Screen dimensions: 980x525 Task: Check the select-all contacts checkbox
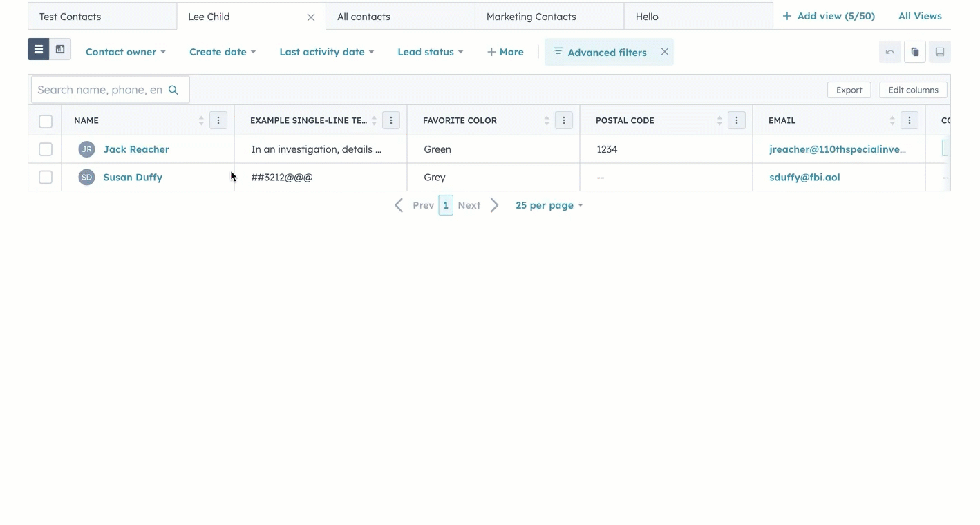click(45, 120)
